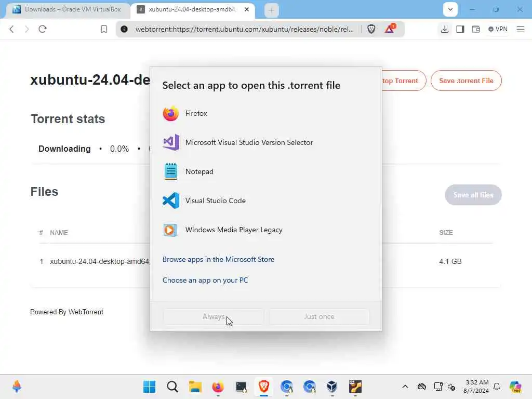Open Browse apps in the Microsoft Store
This screenshot has height=399, width=532.
pos(219,259)
